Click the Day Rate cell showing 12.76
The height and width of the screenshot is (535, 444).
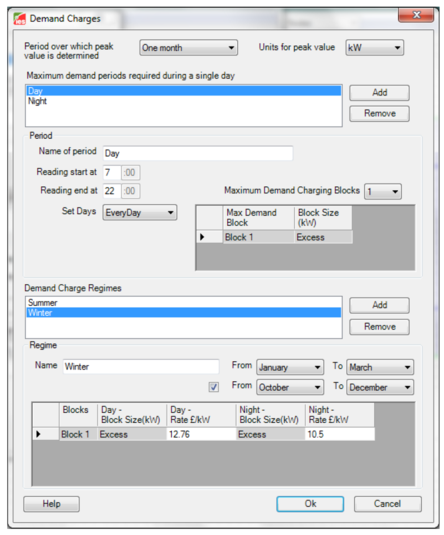point(201,434)
